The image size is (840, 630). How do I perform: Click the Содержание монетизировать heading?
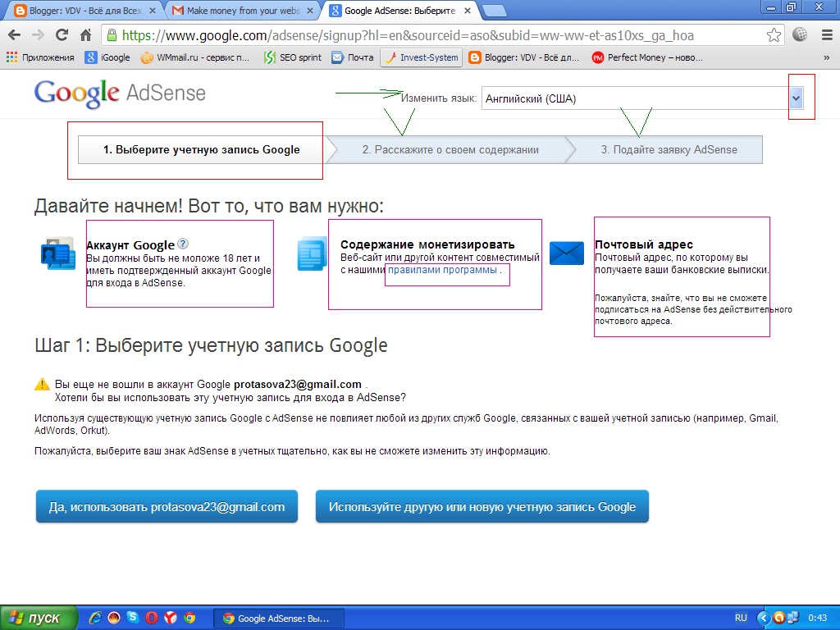pos(427,244)
